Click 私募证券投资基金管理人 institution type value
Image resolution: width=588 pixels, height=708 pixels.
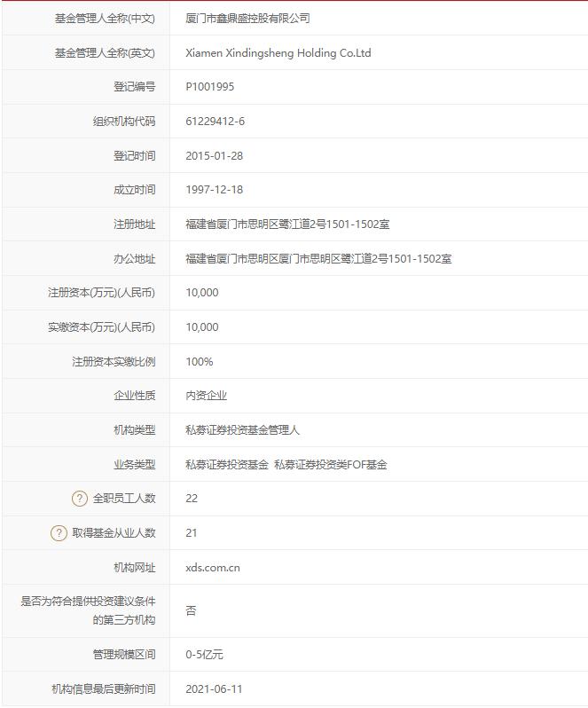[x=243, y=429]
